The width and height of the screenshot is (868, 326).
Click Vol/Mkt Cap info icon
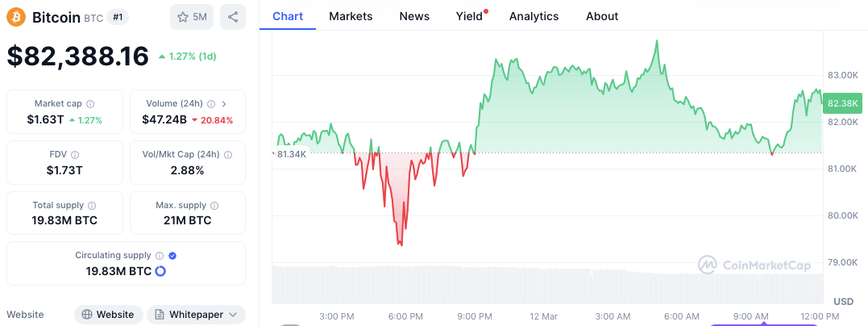point(228,155)
